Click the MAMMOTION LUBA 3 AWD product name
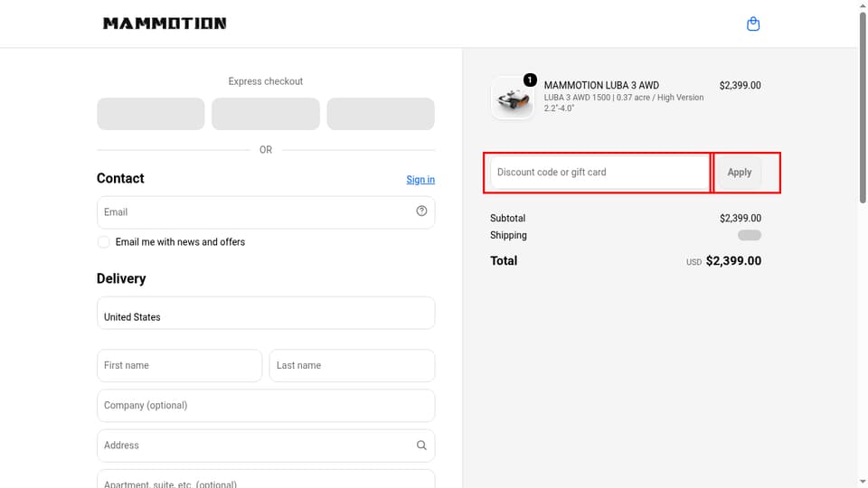Viewport: 868px width, 488px height. (x=601, y=85)
